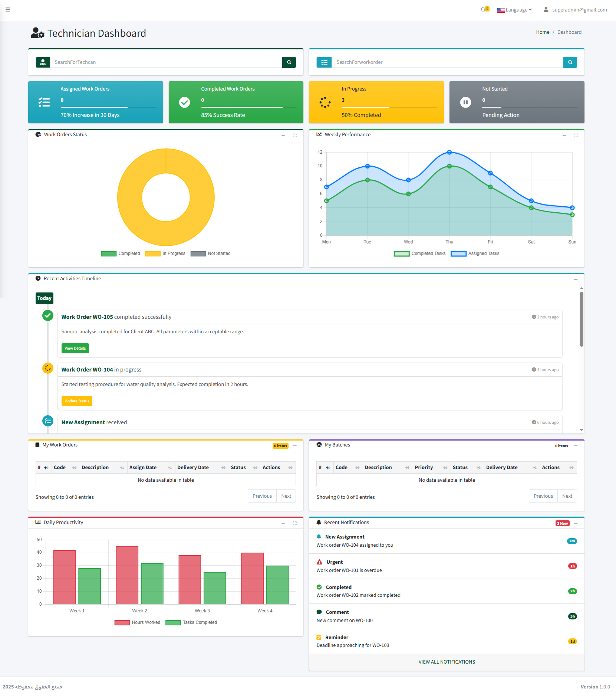This screenshot has width=616, height=697.
Task: Focus the SearchForTechcan input field
Action: tap(166, 62)
